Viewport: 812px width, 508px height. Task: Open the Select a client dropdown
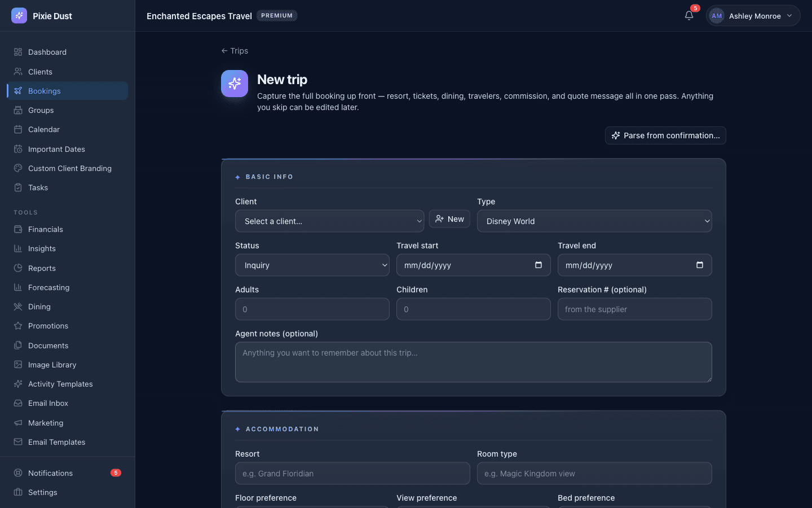coord(329,221)
